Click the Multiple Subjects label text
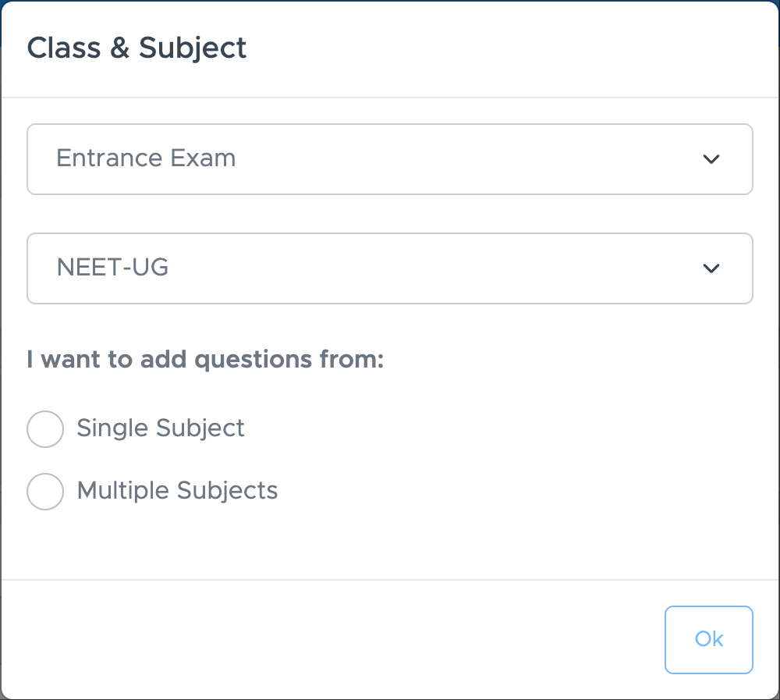This screenshot has height=700, width=780. [177, 491]
